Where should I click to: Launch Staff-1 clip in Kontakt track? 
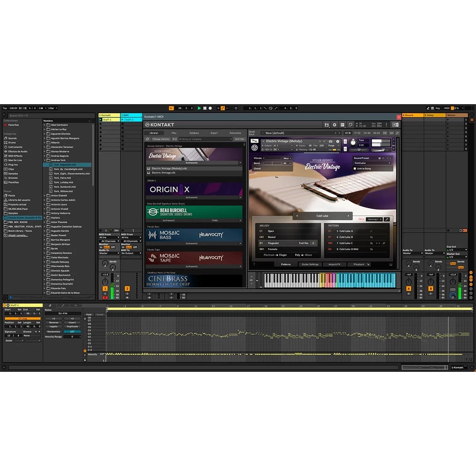[x=100, y=119]
